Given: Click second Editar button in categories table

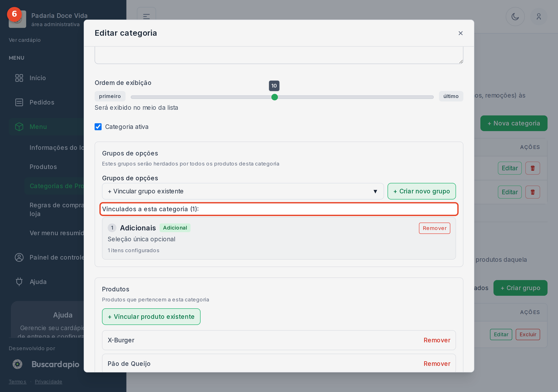Looking at the screenshot, I should (x=510, y=192).
